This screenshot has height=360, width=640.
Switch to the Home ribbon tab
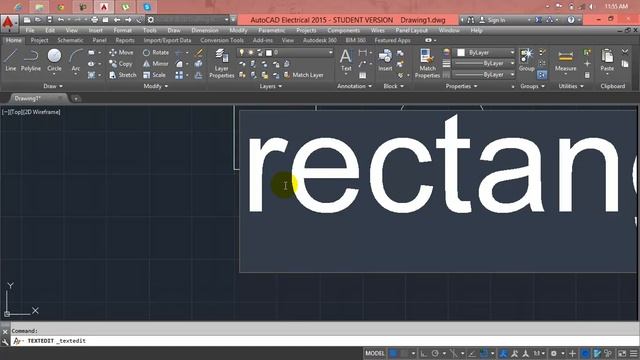(14, 40)
